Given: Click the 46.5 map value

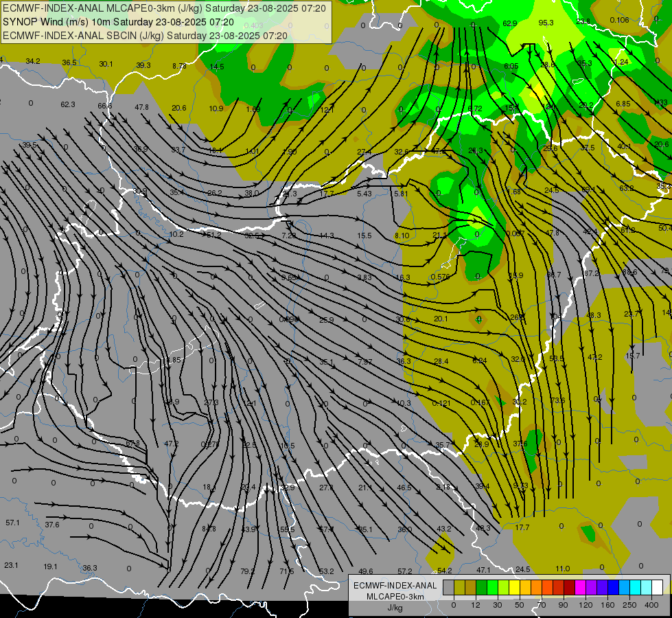Looking at the screenshot, I should coord(404,488).
